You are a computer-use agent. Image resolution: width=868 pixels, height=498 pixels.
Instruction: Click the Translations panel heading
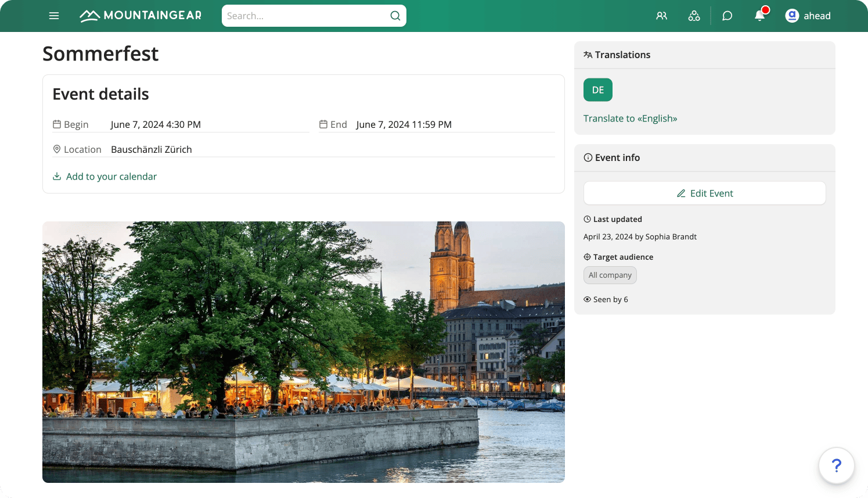622,55
